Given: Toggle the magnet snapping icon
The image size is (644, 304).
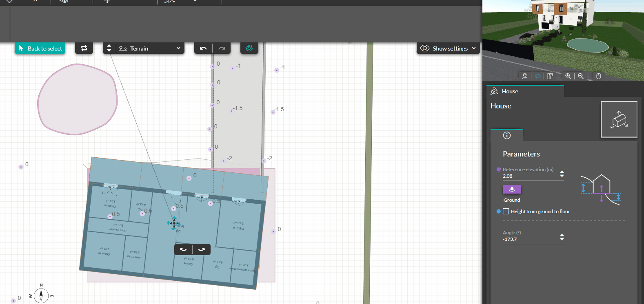Looking at the screenshot, I should click(249, 48).
